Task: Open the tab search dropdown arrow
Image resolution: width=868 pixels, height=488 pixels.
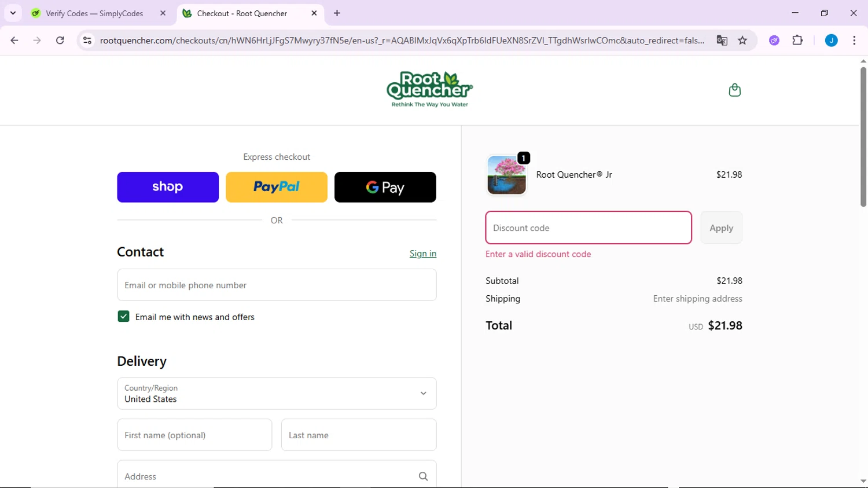Action: click(13, 13)
